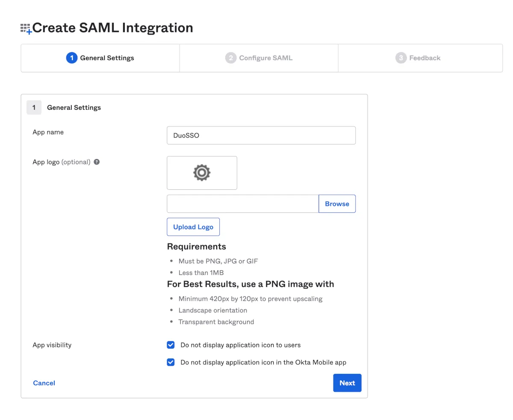Open the Feedback step label

click(x=425, y=58)
